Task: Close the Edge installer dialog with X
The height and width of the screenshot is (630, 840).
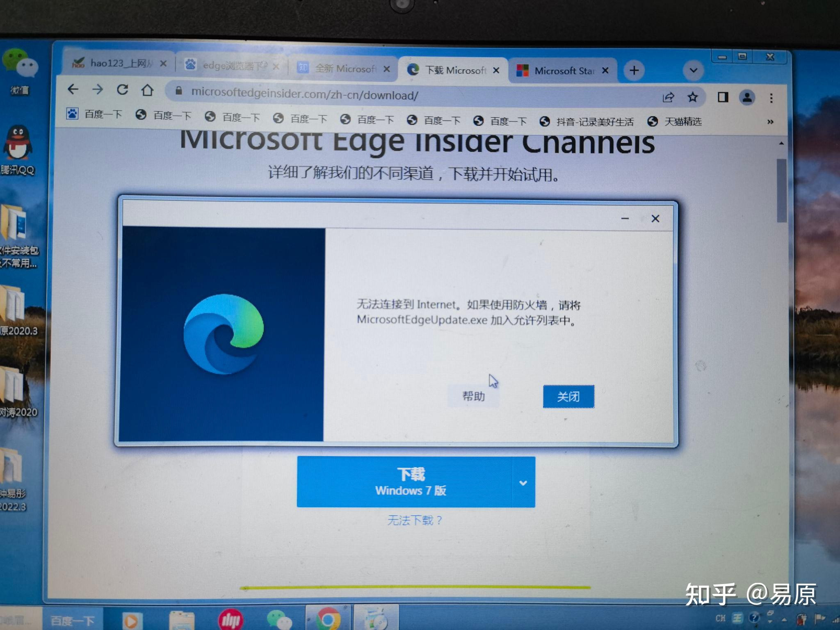Action: coord(655,219)
